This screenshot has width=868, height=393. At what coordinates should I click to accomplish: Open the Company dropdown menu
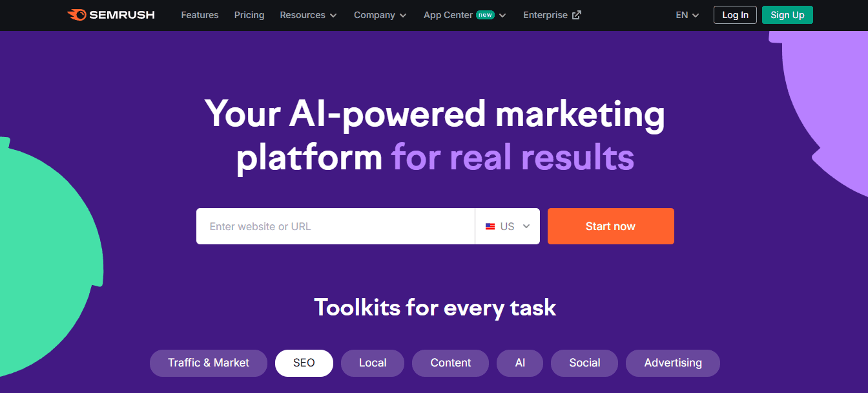(x=380, y=15)
